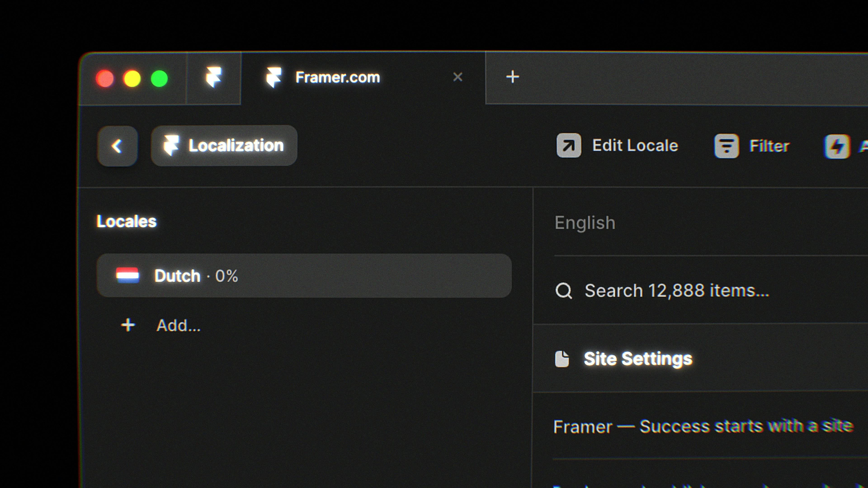
Task: Open the Localization menu button
Action: point(224,145)
